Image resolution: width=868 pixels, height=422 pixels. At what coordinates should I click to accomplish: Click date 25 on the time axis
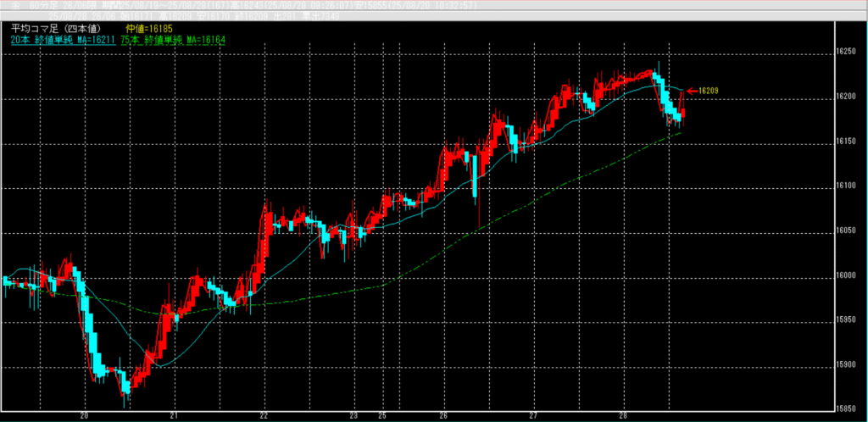(x=381, y=416)
